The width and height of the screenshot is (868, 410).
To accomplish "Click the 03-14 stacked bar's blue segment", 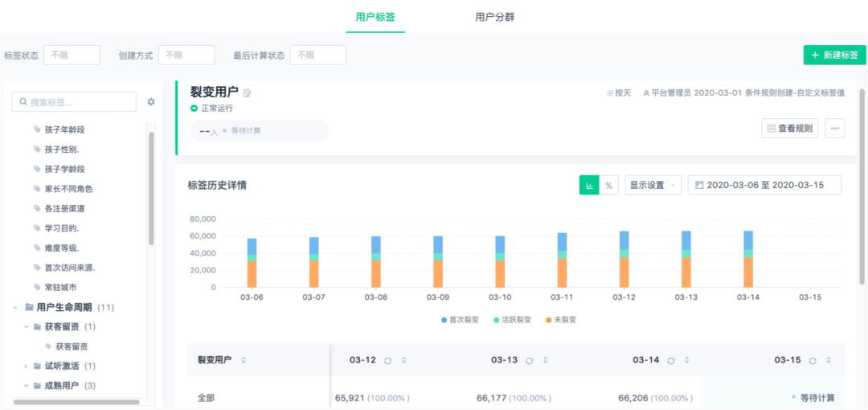I will [x=748, y=240].
